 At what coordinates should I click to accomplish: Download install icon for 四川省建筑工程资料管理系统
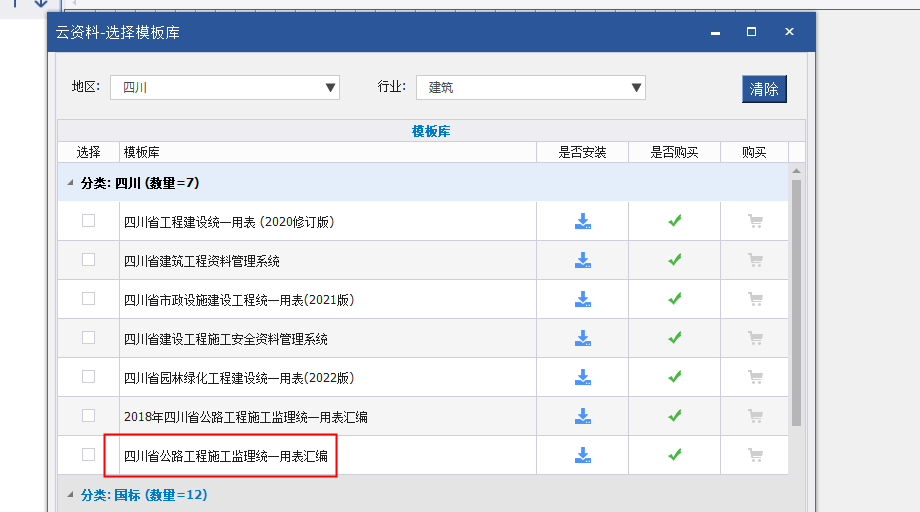(x=583, y=260)
